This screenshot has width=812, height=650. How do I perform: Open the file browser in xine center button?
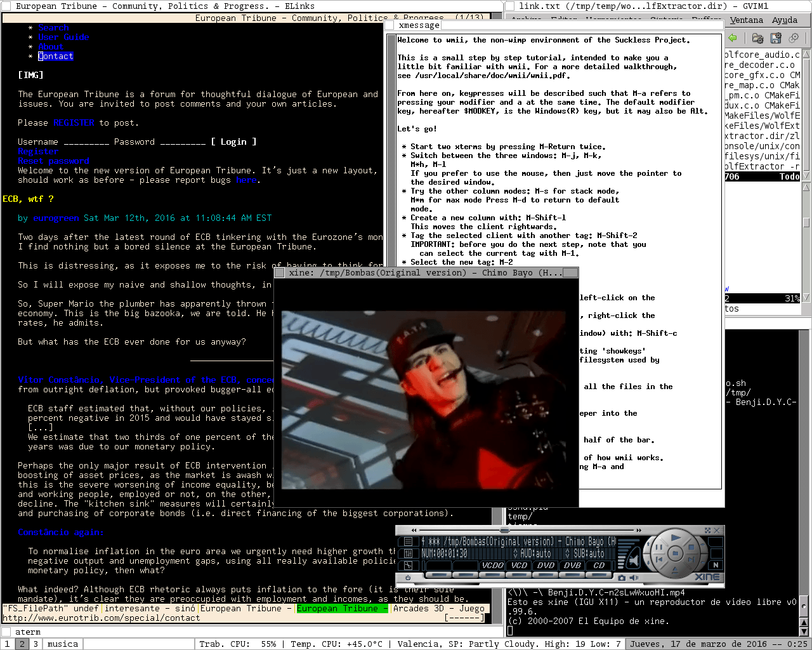[x=675, y=554]
